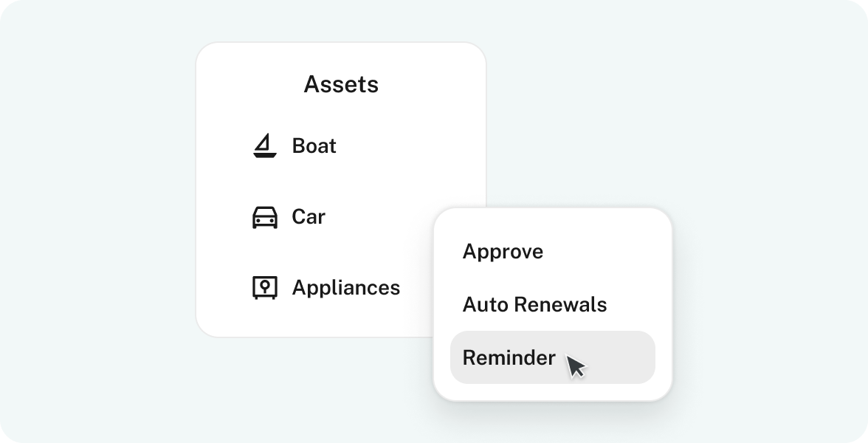Select the Appliances text label
The height and width of the screenshot is (443, 868).
coord(346,287)
